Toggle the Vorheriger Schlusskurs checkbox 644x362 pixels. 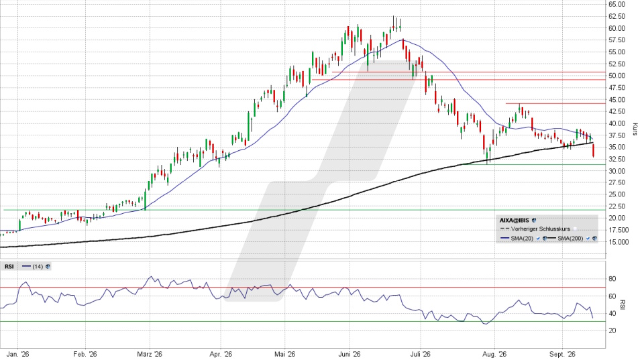click(x=575, y=229)
